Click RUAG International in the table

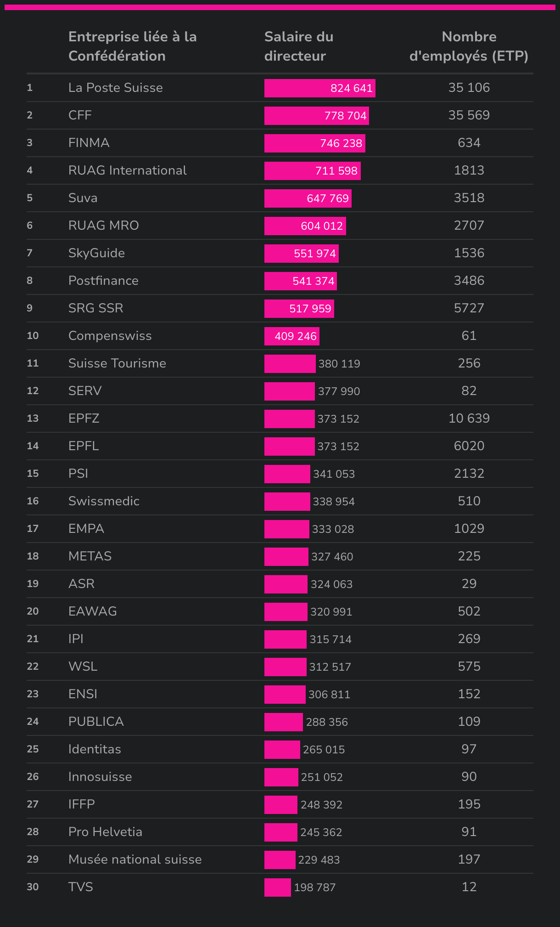pyautogui.click(x=128, y=170)
